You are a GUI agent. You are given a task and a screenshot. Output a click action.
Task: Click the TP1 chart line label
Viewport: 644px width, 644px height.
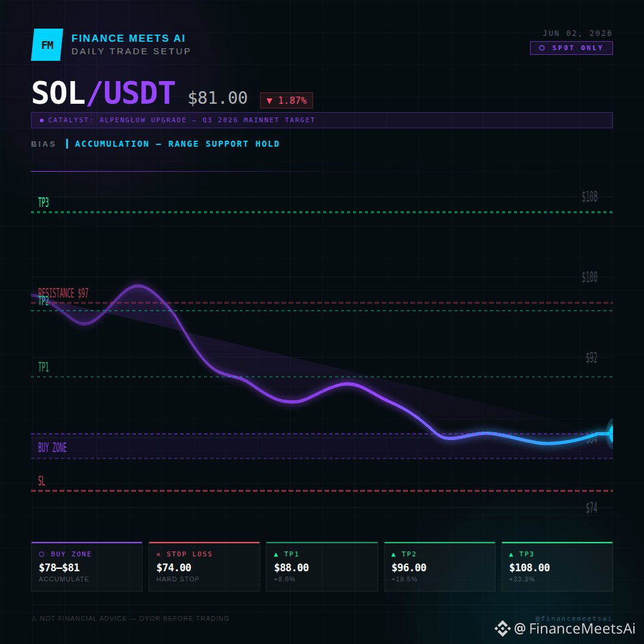(x=44, y=367)
